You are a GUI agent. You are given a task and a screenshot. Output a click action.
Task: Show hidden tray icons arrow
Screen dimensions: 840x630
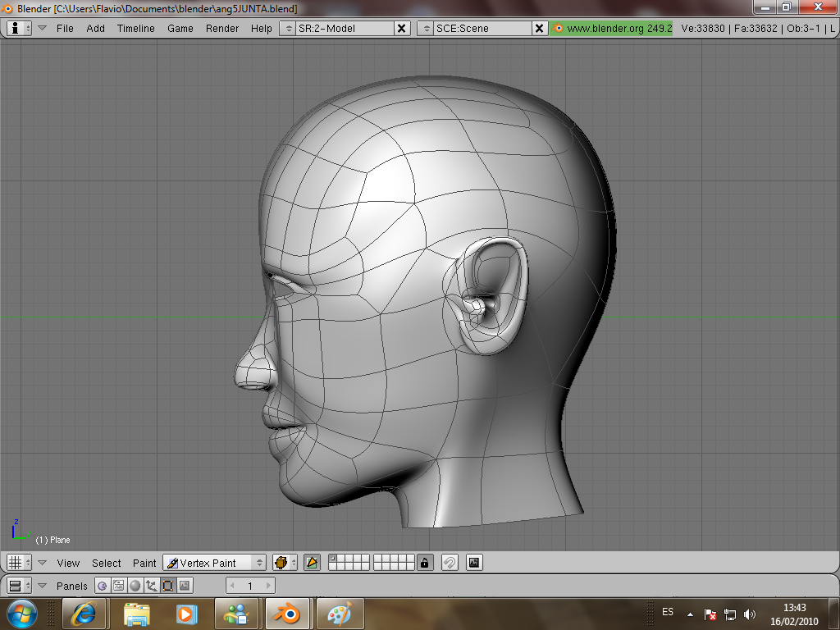[x=691, y=614]
